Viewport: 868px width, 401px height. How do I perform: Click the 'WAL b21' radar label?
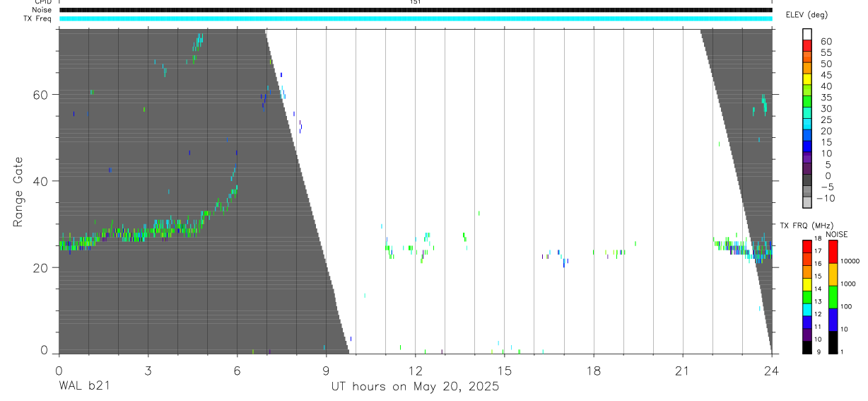point(84,387)
